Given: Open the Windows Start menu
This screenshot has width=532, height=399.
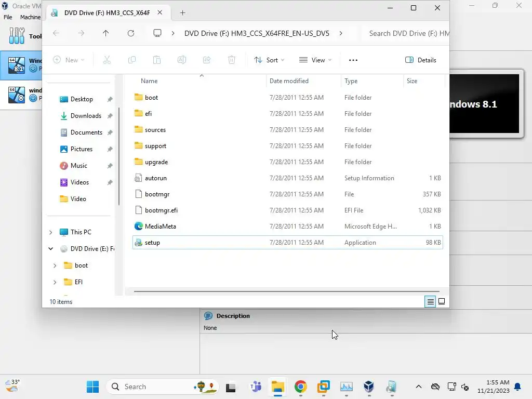Looking at the screenshot, I should pos(92,387).
